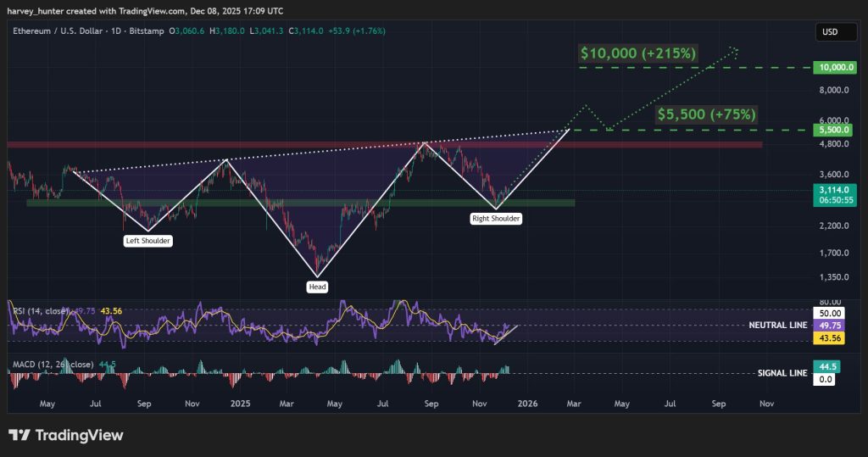The width and height of the screenshot is (868, 457).
Task: Select the 3,114.0 current price label
Action: (x=831, y=190)
